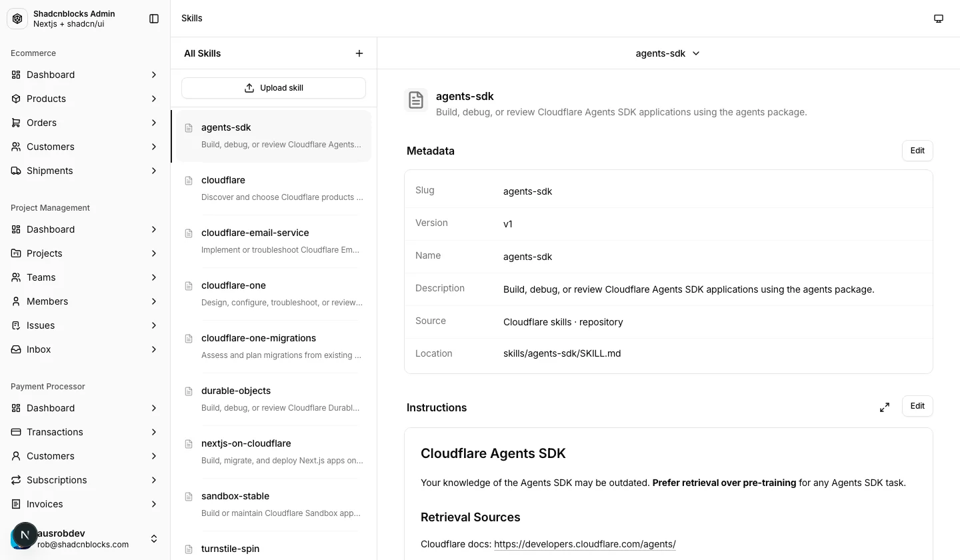Click the location value skills/agents-sdk/SKILL.md

pyautogui.click(x=562, y=353)
